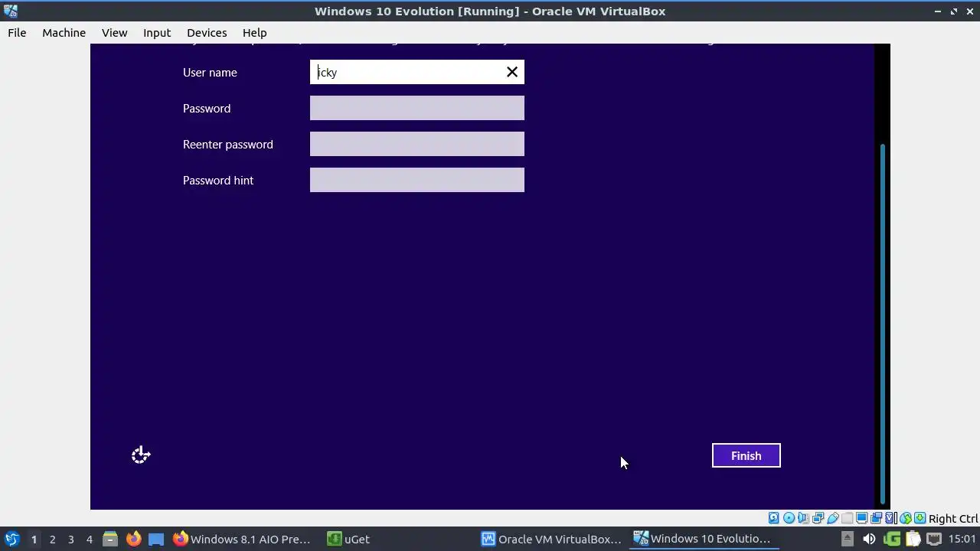Click the display settings indicator icon
This screenshot has height=551, width=980.
coord(861,518)
